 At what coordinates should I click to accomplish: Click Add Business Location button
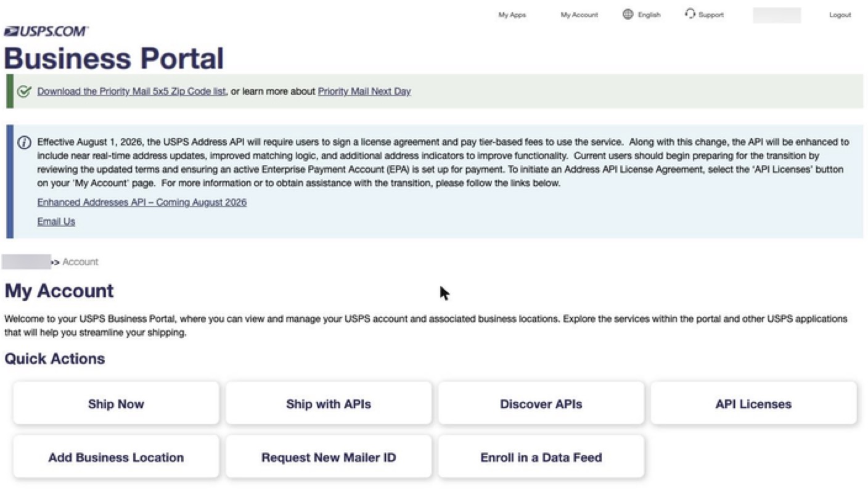click(116, 457)
